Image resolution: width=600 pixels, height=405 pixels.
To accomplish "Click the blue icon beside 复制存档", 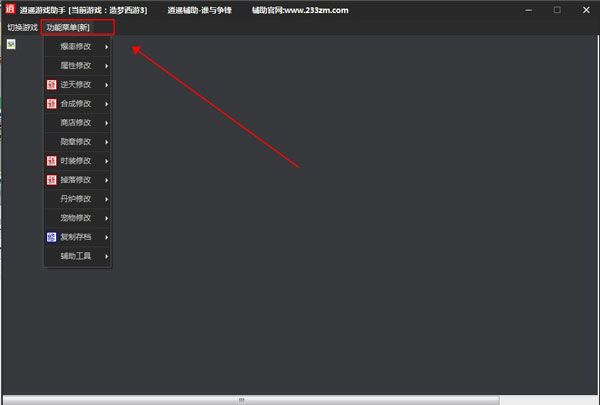I will point(51,237).
